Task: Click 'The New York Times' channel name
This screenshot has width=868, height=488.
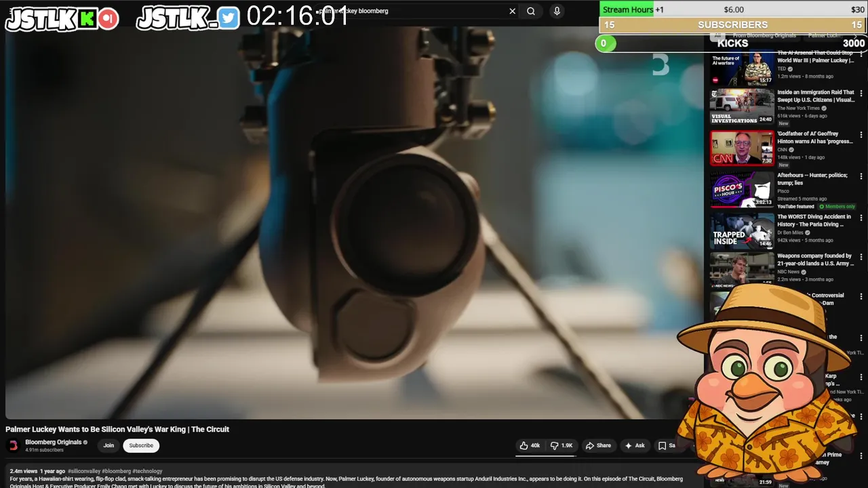Action: pos(798,108)
